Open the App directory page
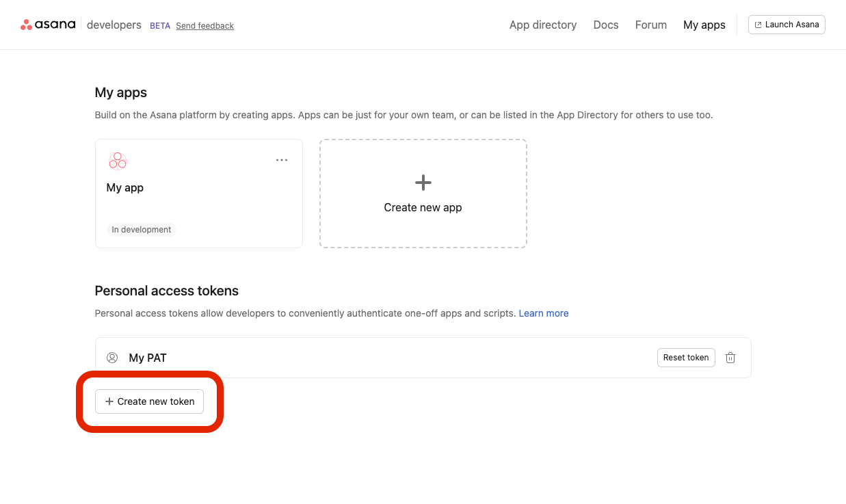846x504 pixels. [543, 25]
